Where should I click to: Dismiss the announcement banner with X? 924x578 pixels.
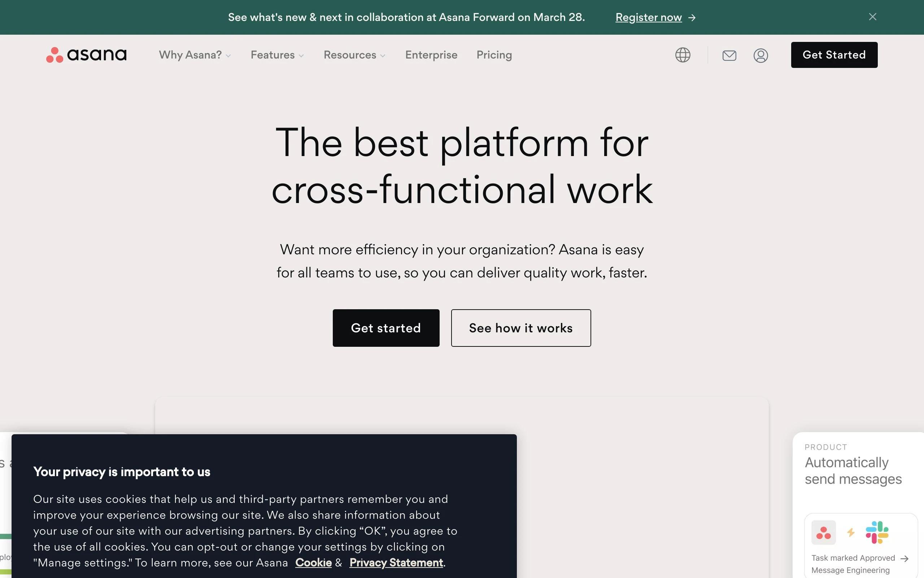tap(872, 17)
